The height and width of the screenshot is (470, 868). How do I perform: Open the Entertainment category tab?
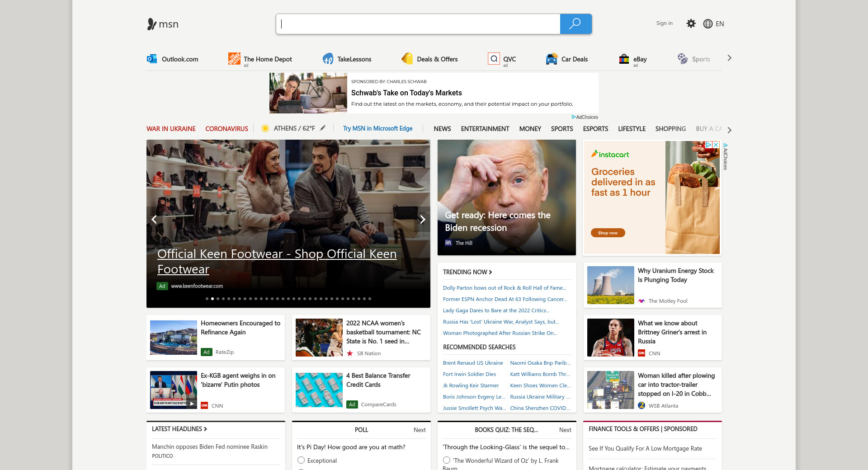point(485,129)
